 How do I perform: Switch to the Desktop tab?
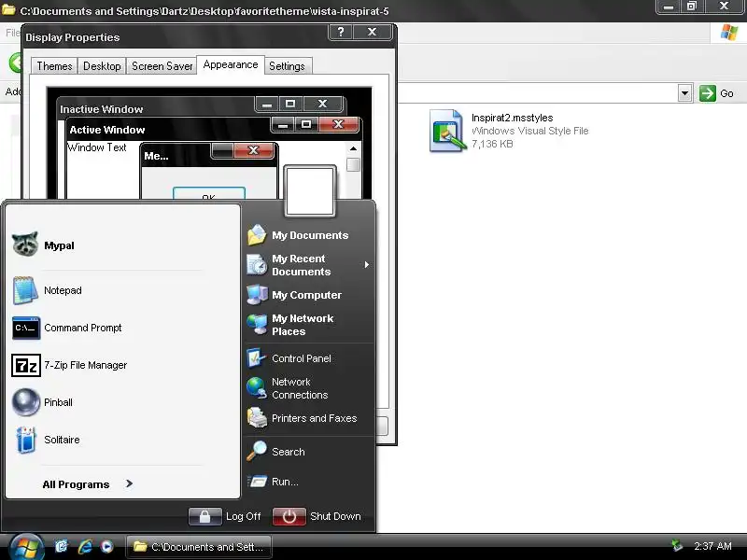tap(102, 66)
